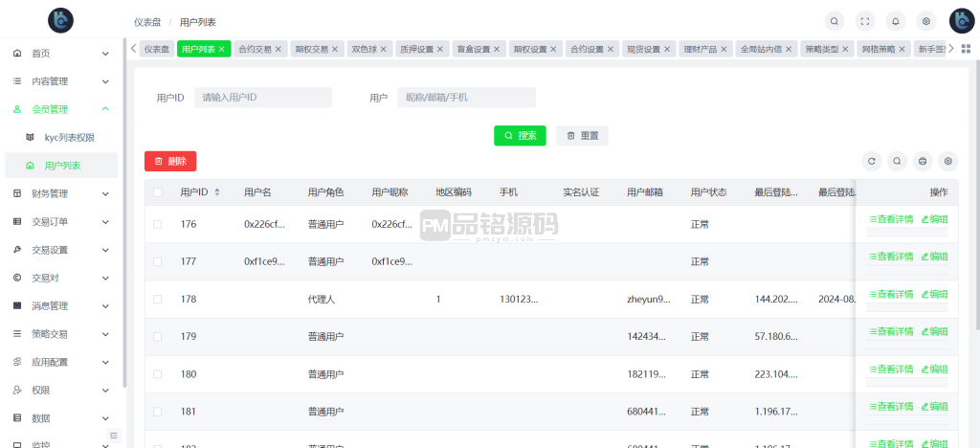Click the table search toggle icon
This screenshot has width=980, height=448.
897,161
